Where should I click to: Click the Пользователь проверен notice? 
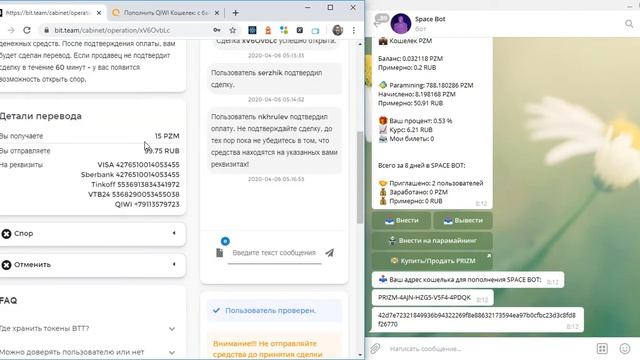(x=274, y=311)
